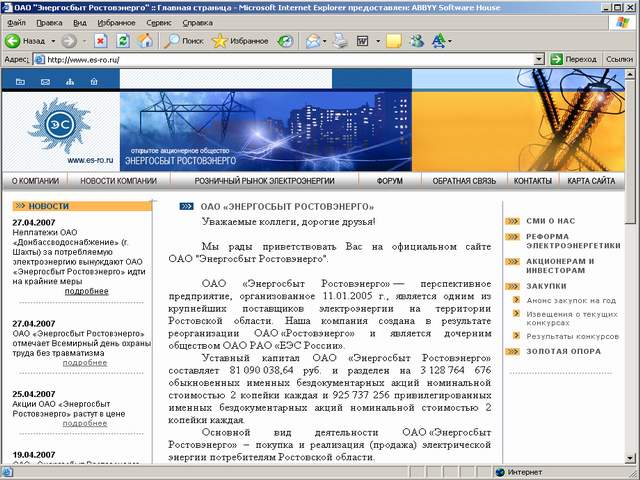Open ЗАКУПКИ sidebar link
This screenshot has width=640, height=480.
click(x=546, y=286)
